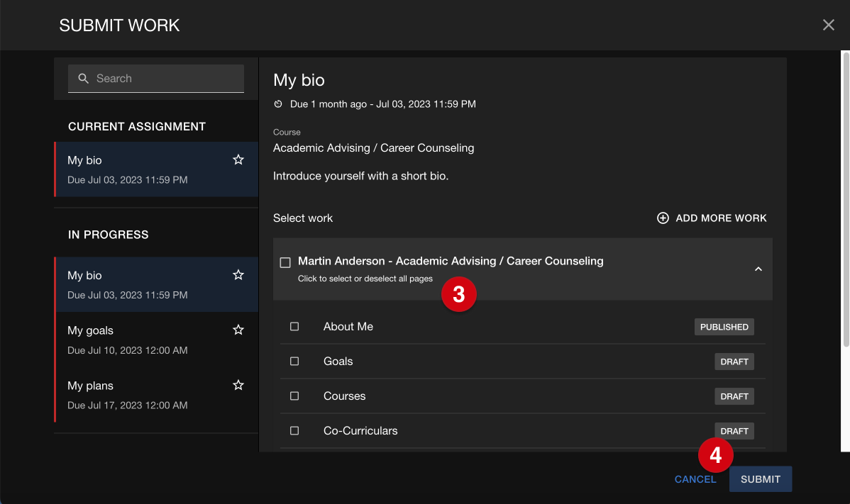Screen dimensions: 850x504
Task: Click the DRAFT badge on the Courses row
Action: pos(734,396)
